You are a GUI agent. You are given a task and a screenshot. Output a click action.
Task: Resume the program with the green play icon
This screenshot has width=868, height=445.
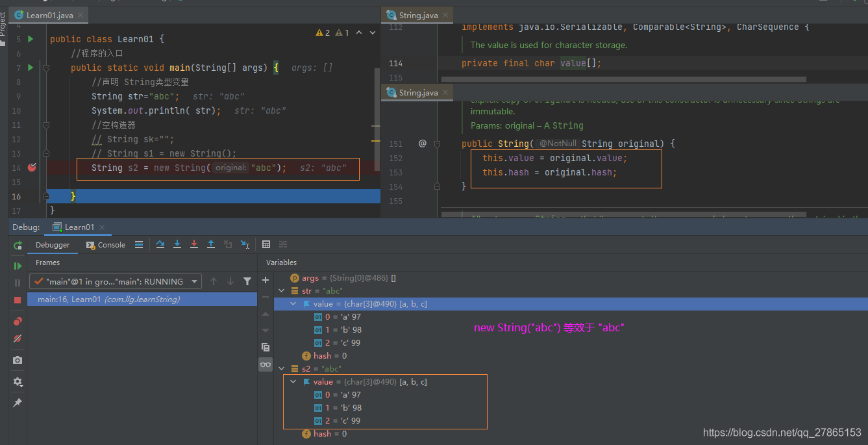18,266
